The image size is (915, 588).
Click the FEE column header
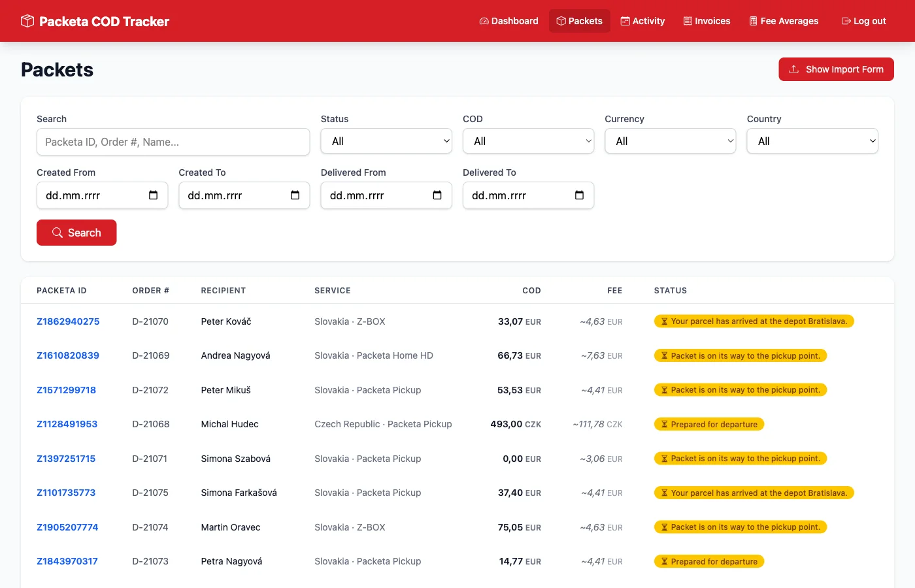tap(614, 291)
